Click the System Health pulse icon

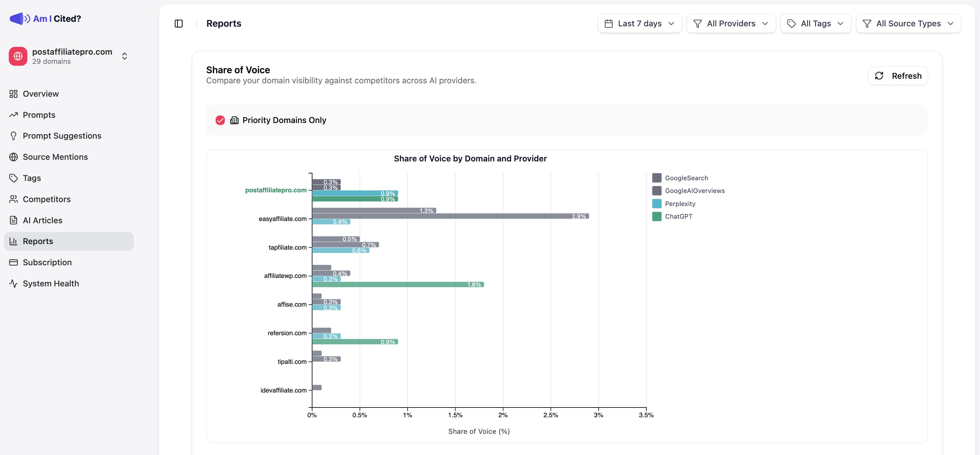[14, 283]
